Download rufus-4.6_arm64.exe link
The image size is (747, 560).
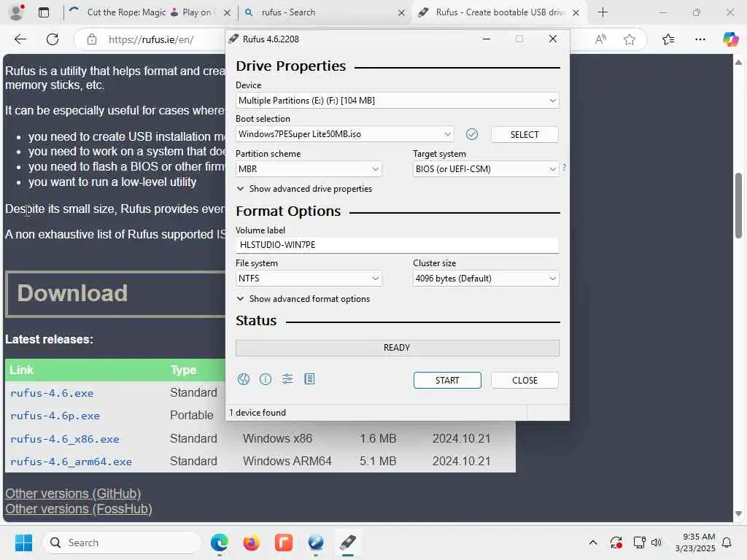71,462
